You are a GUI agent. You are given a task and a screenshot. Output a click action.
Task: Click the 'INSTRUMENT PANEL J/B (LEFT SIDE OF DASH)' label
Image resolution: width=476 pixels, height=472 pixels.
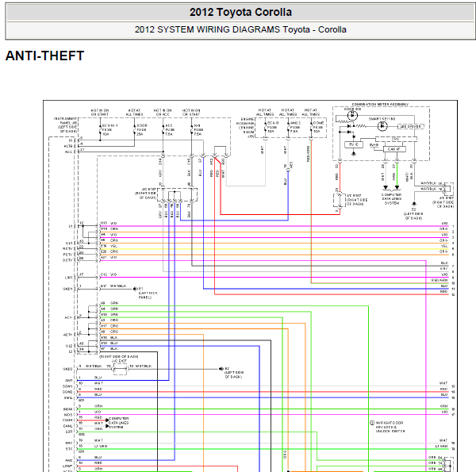pos(65,125)
